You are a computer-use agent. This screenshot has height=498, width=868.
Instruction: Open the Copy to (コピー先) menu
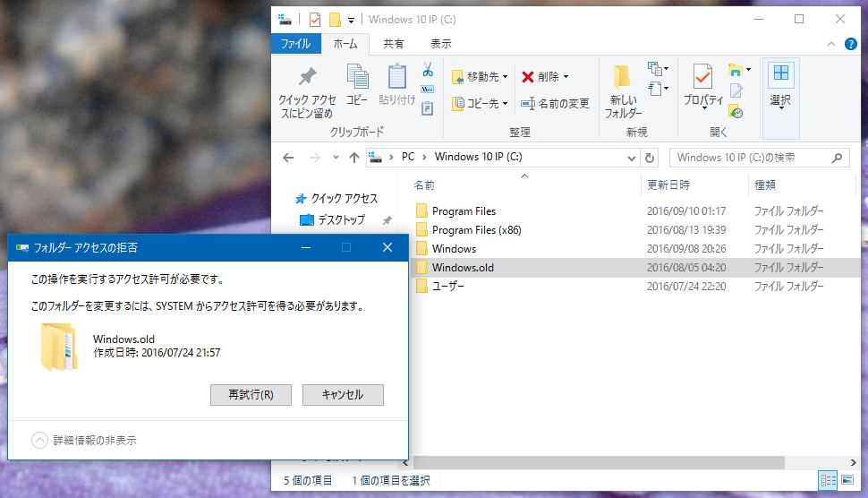480,103
